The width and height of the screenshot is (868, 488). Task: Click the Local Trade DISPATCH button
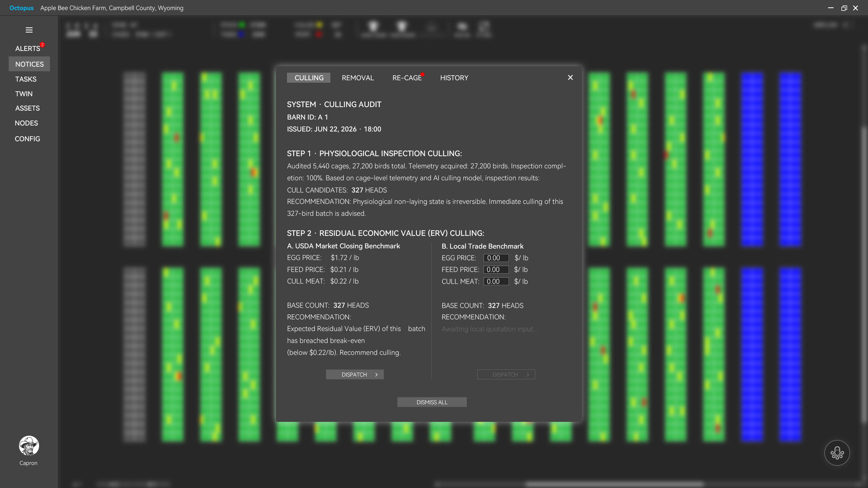pyautogui.click(x=506, y=374)
